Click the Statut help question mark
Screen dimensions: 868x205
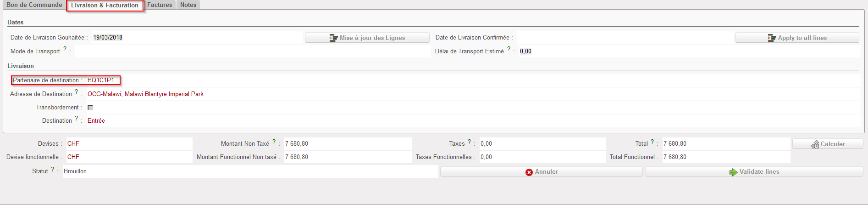point(53,169)
